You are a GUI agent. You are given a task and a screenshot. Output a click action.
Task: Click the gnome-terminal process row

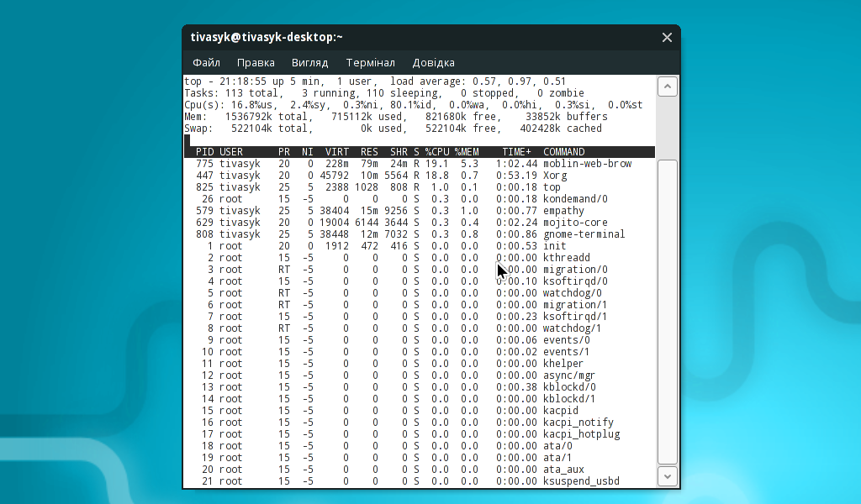420,234
